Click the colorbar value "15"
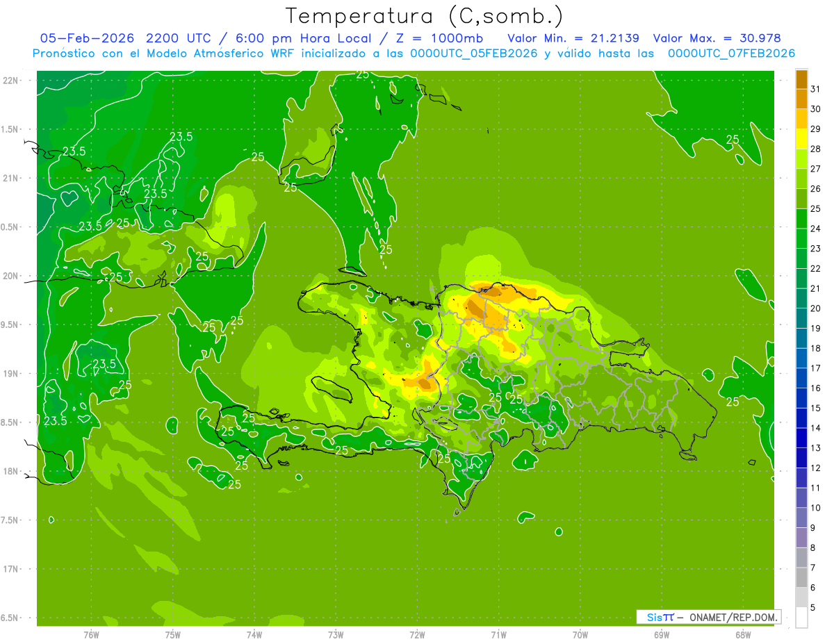Screen dimensions: 834x644 (816, 408)
